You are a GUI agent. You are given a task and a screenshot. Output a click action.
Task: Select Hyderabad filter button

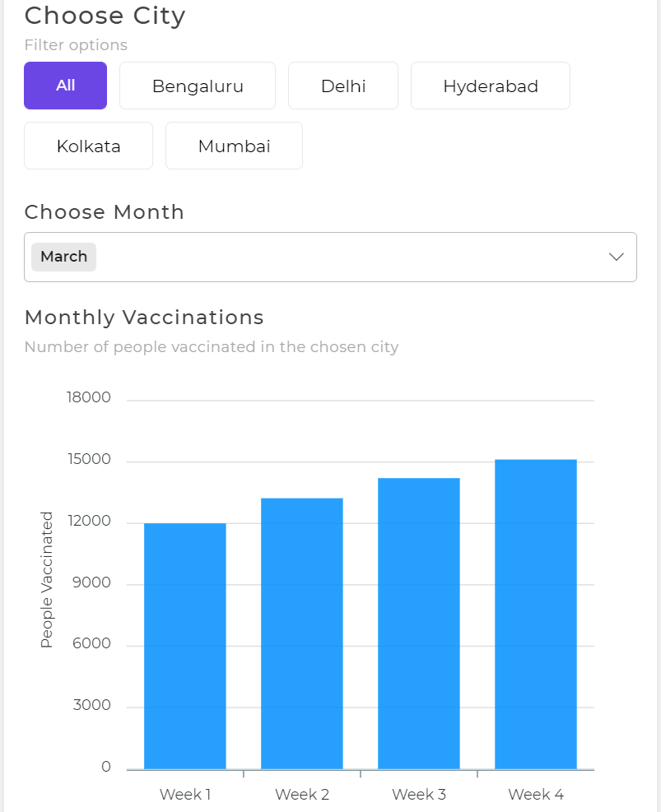pos(491,86)
